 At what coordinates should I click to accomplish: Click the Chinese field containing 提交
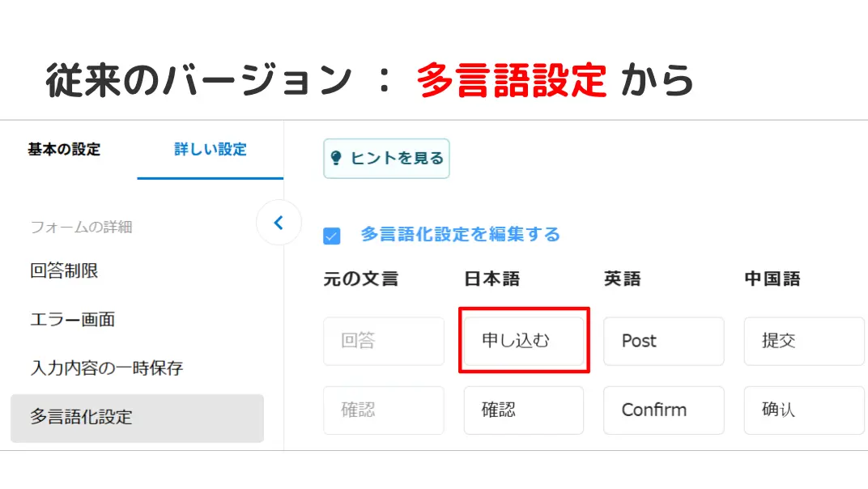804,341
